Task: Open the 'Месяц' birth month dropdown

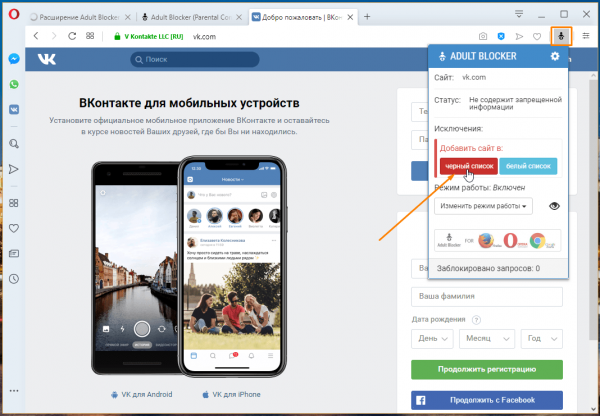Action: coord(487,339)
